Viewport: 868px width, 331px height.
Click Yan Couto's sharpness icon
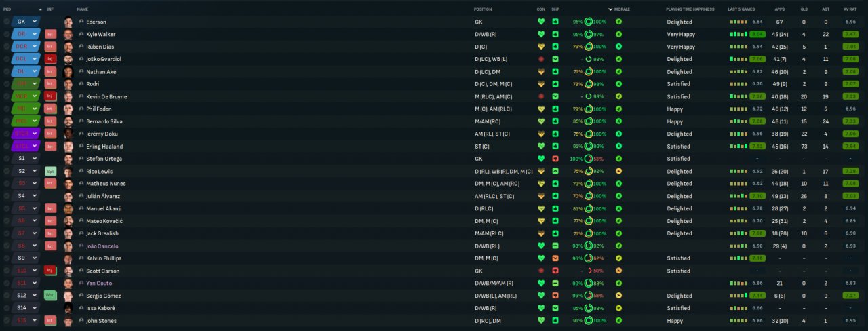tap(555, 283)
